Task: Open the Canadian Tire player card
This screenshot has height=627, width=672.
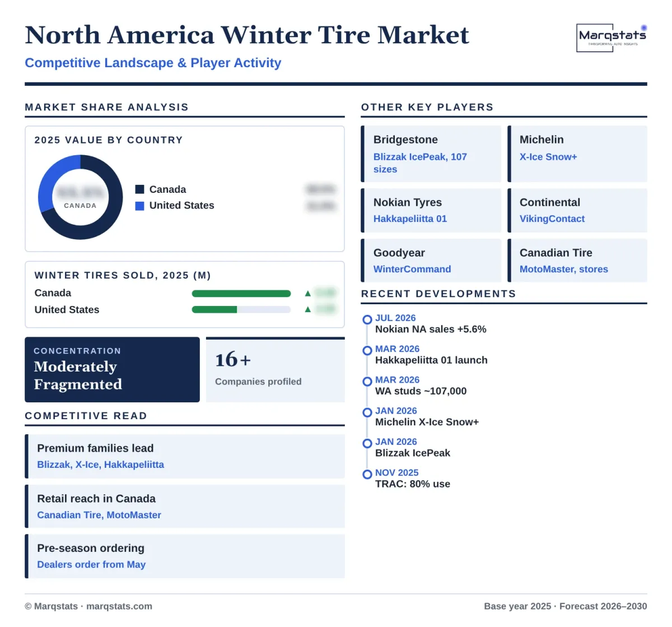Action: 577,261
